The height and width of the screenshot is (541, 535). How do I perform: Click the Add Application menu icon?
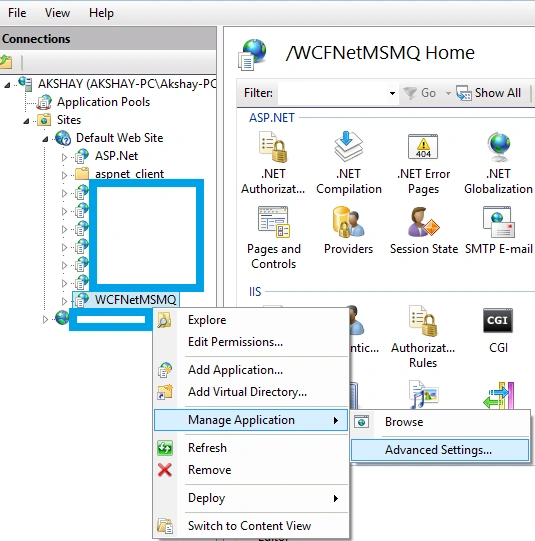165,370
